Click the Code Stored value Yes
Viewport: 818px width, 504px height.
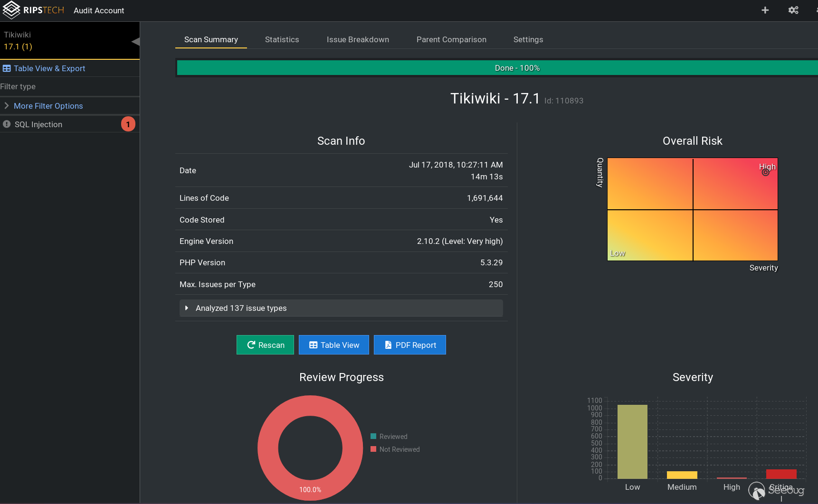point(496,220)
